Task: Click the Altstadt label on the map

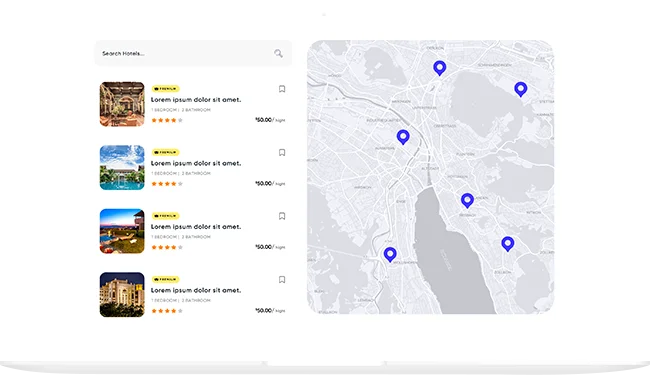Action: [430, 169]
